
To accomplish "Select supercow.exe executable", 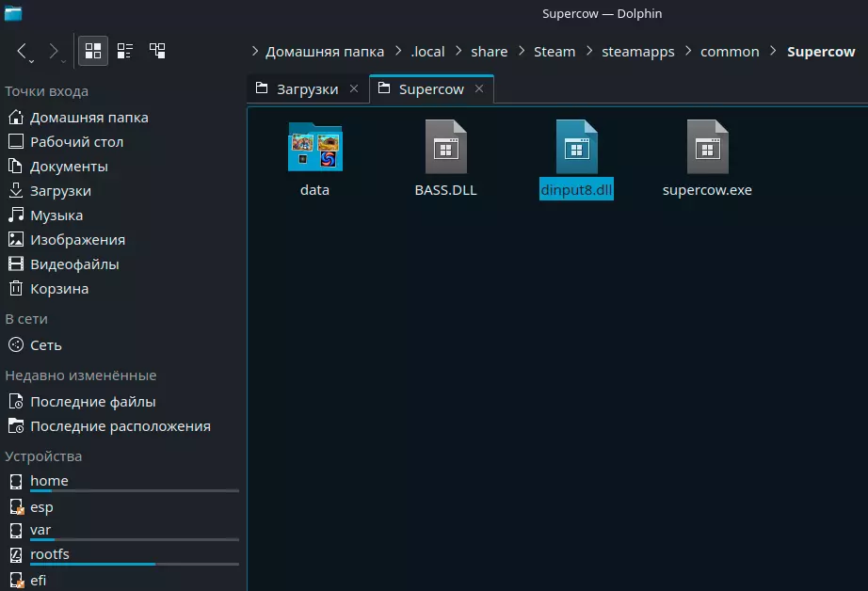I will pos(707,149).
